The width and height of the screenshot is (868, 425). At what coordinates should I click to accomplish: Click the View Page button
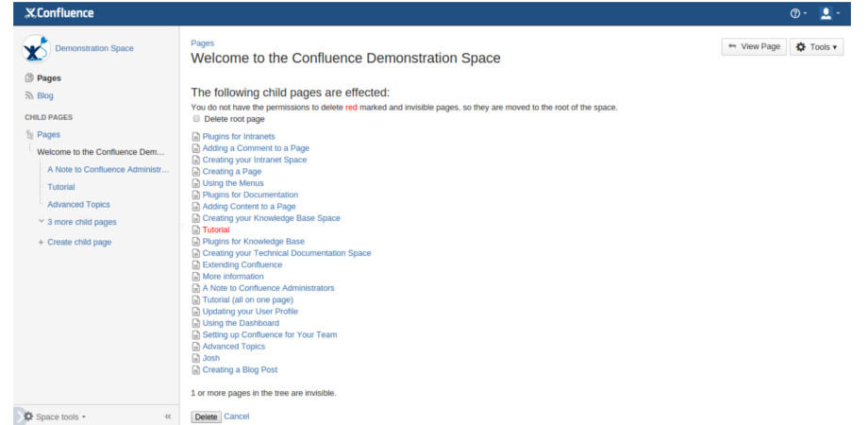(x=754, y=46)
